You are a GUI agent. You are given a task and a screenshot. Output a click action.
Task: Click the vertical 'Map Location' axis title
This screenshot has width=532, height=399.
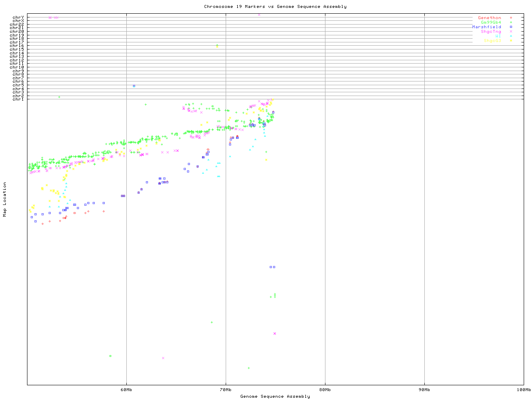point(5,199)
